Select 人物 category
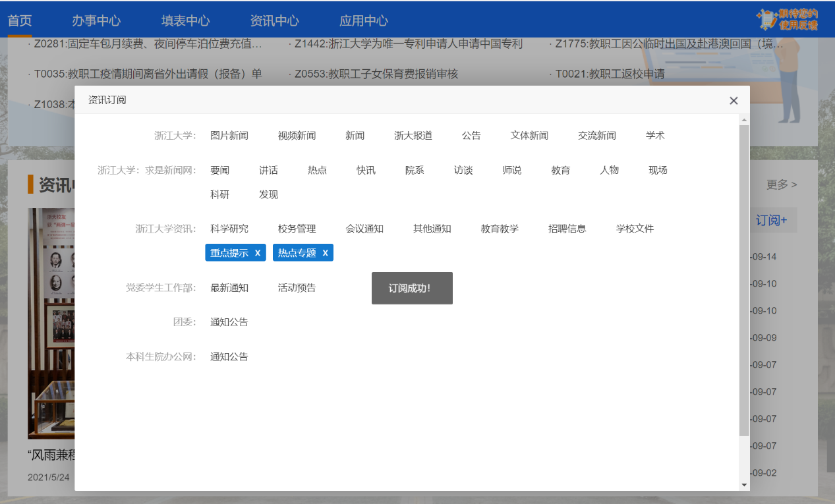 610,170
